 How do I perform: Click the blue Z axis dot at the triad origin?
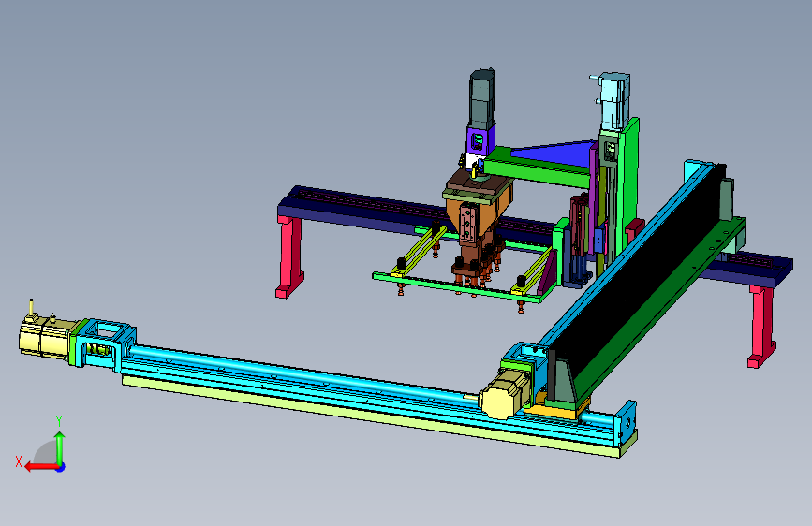tap(61, 467)
